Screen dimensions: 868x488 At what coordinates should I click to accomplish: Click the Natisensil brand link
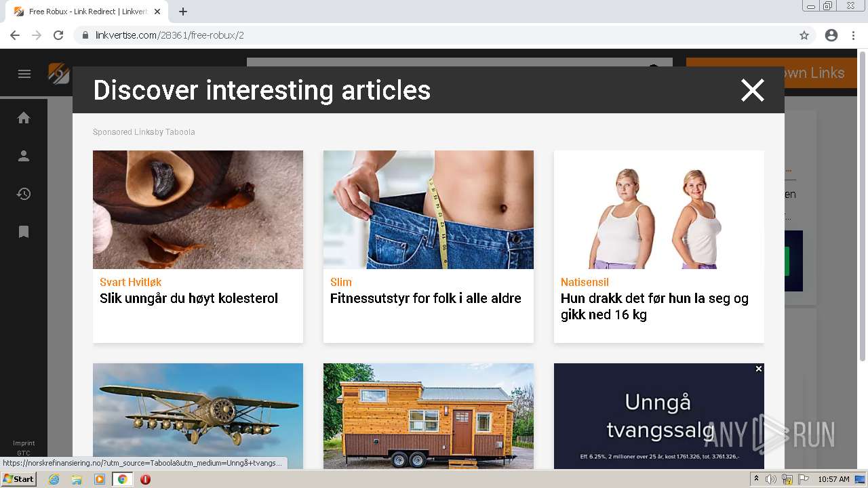tap(585, 282)
